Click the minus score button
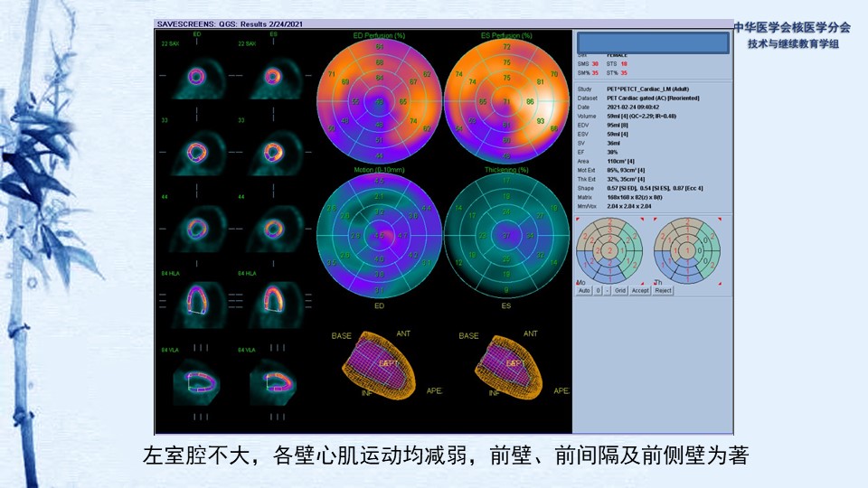 608,291
